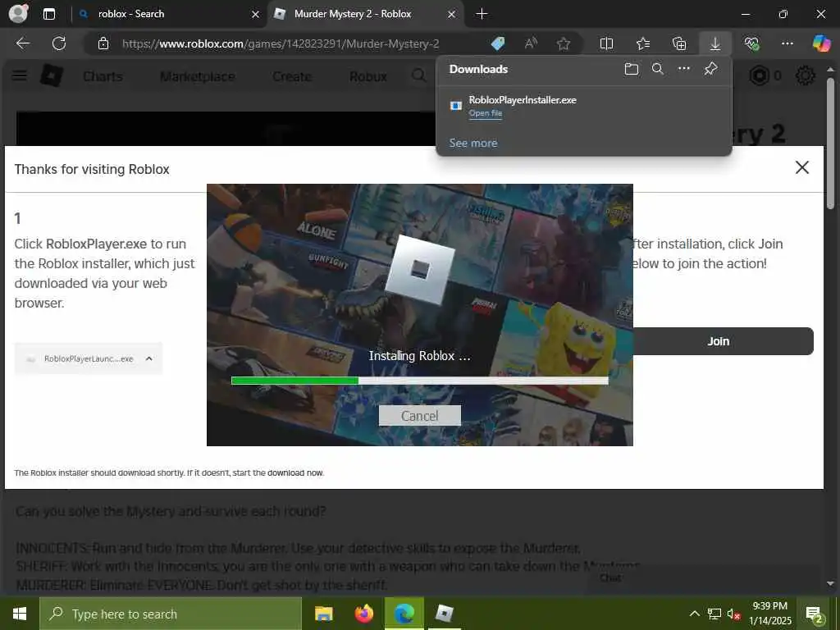Image resolution: width=840 pixels, height=630 pixels.
Task: Click the page vertical scrollbar thumb
Action: 830,144
